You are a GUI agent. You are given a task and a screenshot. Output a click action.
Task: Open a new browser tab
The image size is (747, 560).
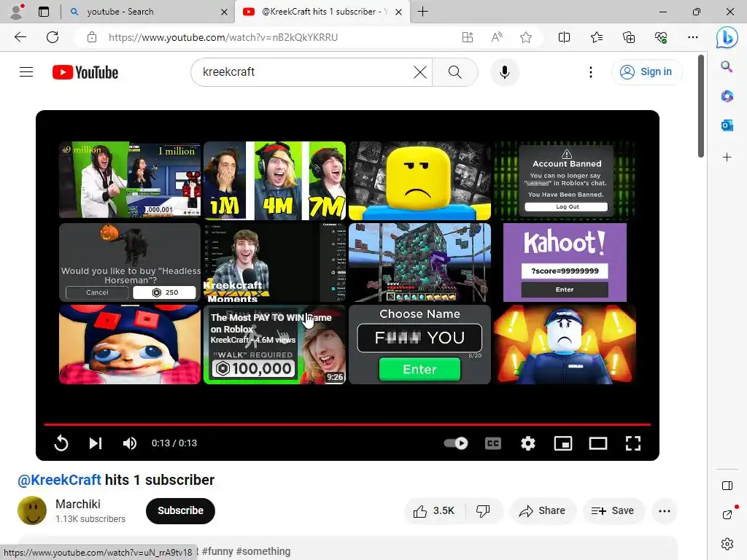click(x=422, y=12)
